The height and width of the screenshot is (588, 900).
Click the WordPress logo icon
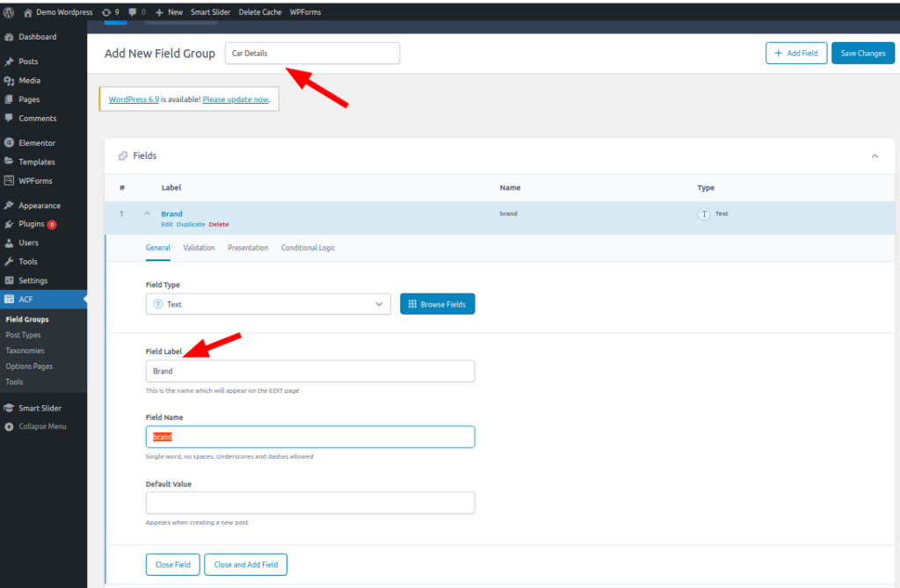pyautogui.click(x=9, y=12)
